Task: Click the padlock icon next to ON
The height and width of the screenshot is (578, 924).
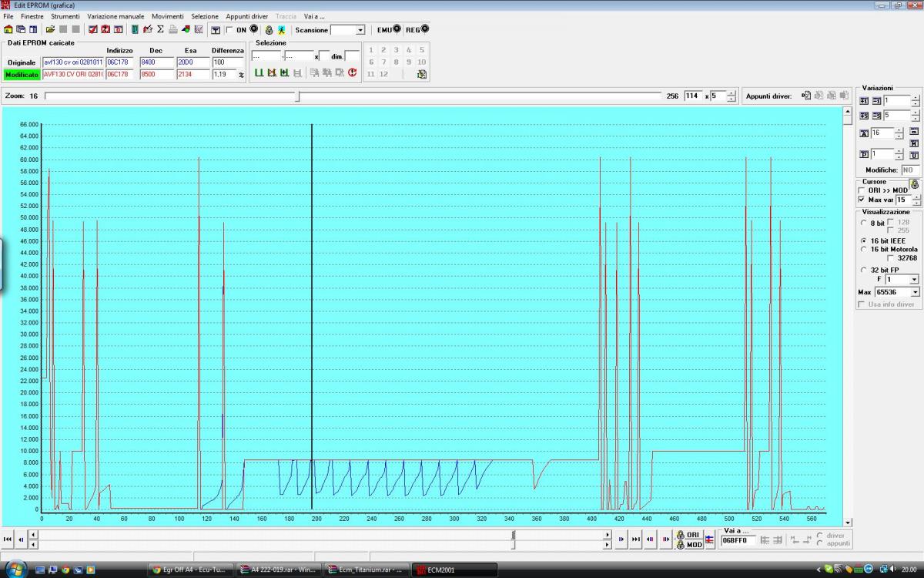Action: pyautogui.click(x=269, y=30)
